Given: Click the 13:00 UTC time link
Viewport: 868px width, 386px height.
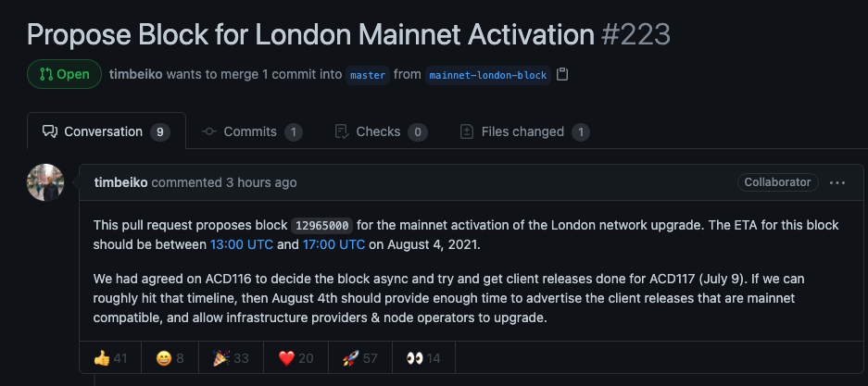Looking at the screenshot, I should [241, 244].
